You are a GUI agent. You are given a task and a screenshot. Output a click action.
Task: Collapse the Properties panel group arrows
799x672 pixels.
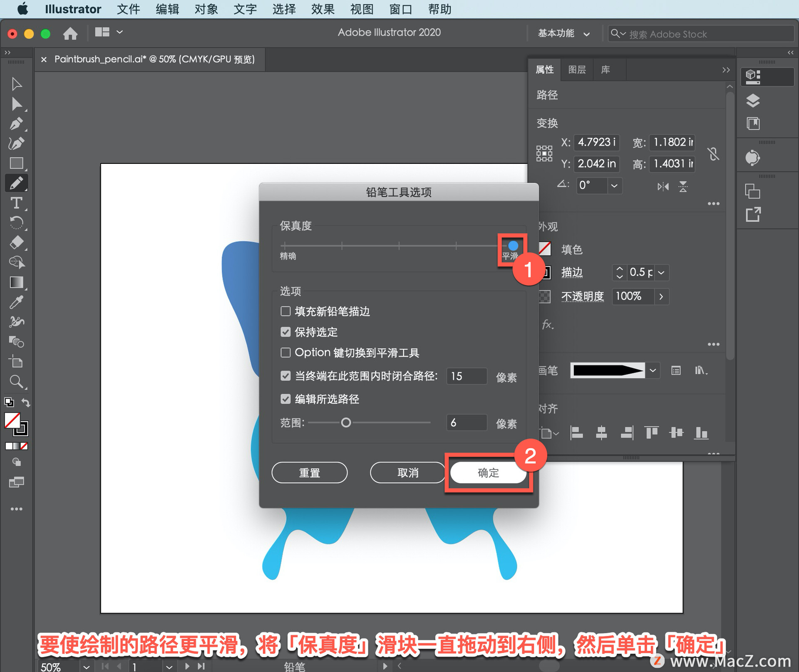point(726,70)
